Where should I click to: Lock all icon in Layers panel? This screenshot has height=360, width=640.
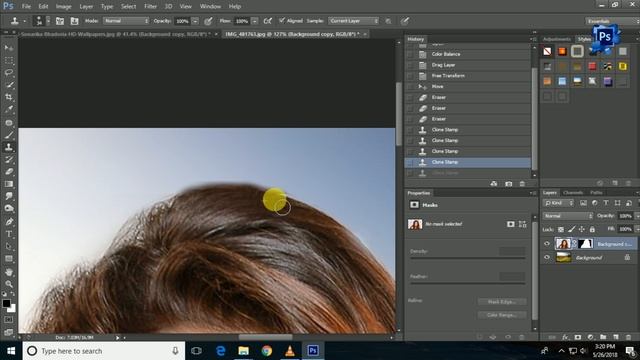coord(592,229)
